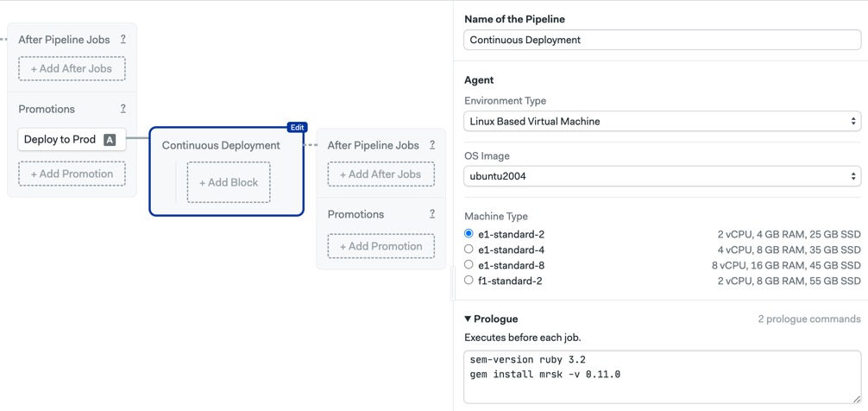Viewport: 868px width, 411px height.
Task: Open Environment Type dropdown
Action: click(662, 121)
